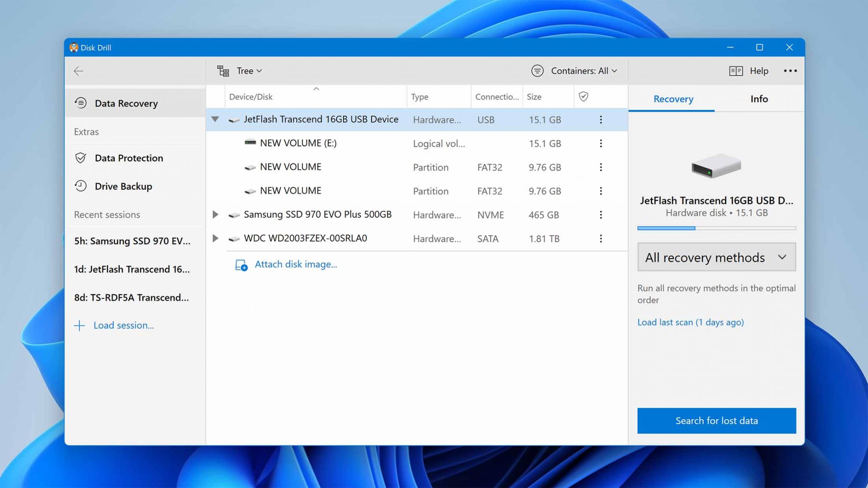Click the Drive Backup clock icon
Screen dimensions: 868x488
click(81, 186)
